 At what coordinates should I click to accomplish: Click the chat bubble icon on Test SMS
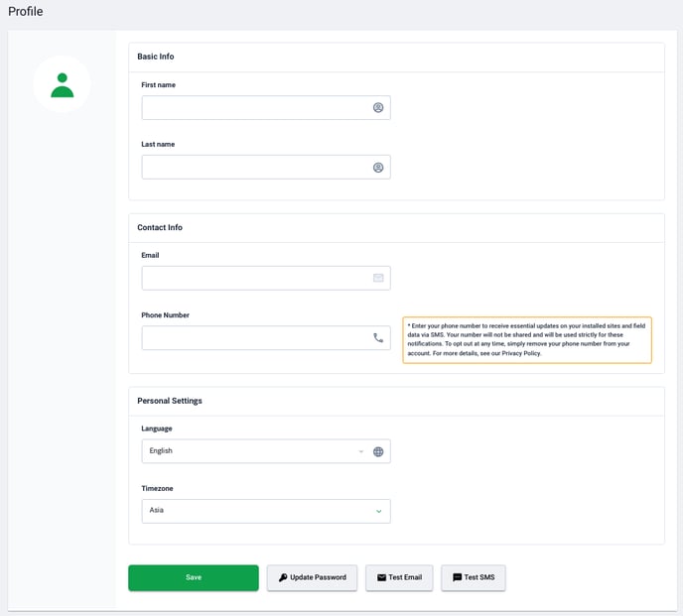(x=457, y=577)
